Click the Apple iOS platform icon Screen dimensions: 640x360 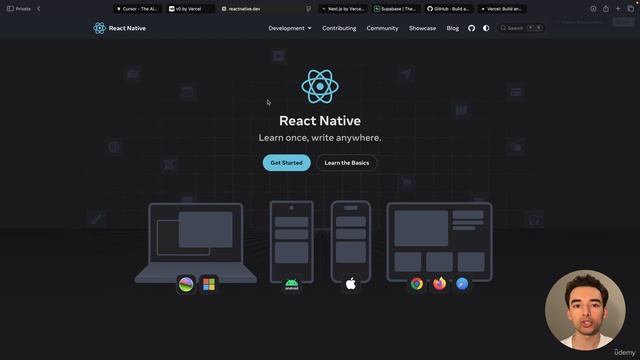pos(351,284)
